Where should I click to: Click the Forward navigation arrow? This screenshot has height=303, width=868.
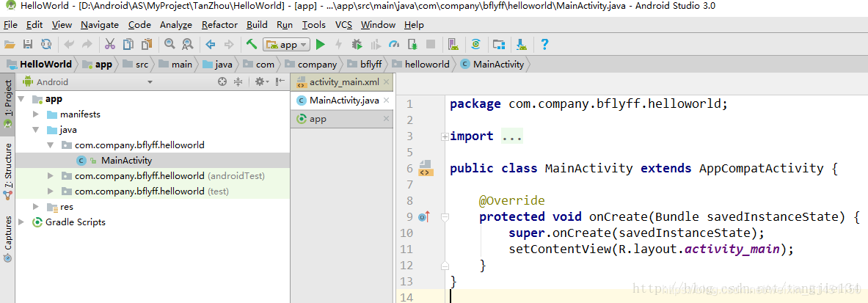coord(229,44)
